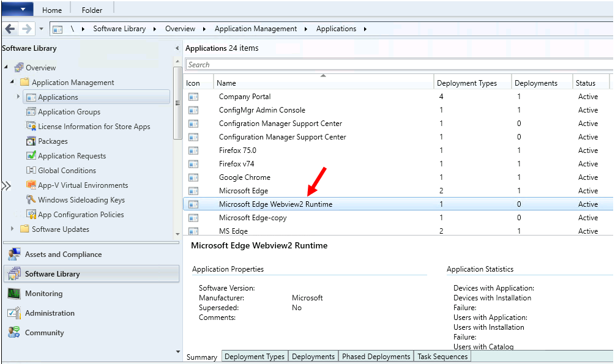Image resolution: width=615 pixels, height=364 pixels.
Task: Expand the arrow after Overview breadcrumb
Action: point(204,29)
